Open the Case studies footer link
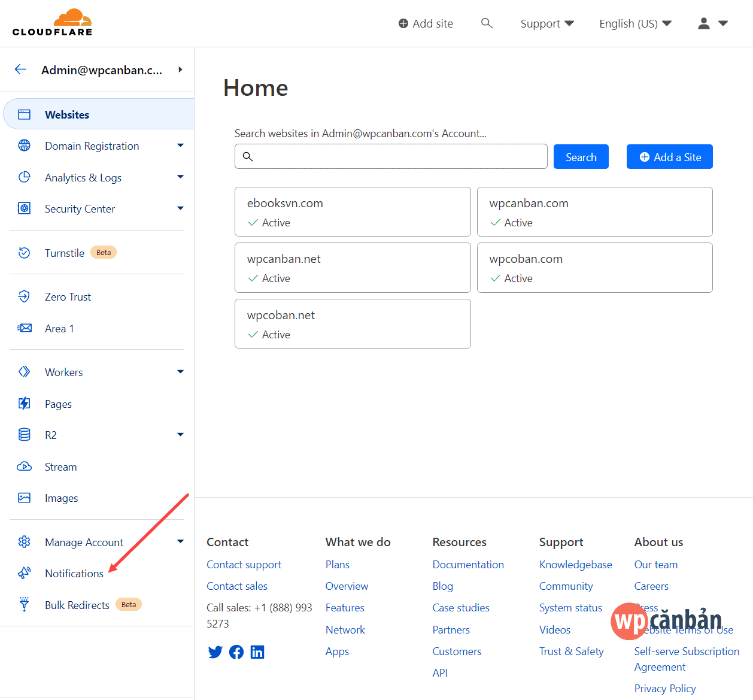The image size is (753, 700). coord(461,608)
